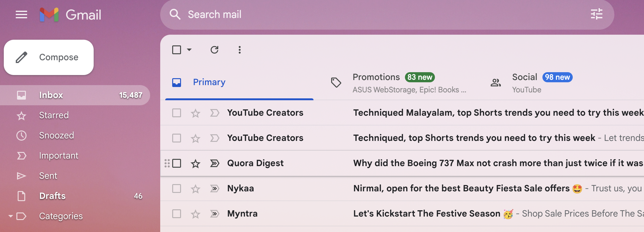Star the Myntra email
The image size is (644, 232).
(196, 214)
